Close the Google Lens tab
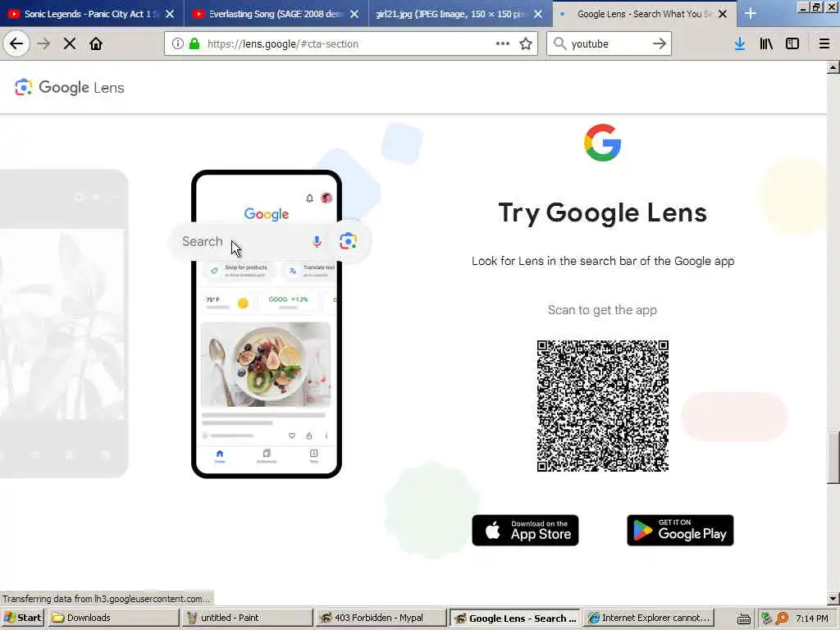This screenshot has height=630, width=840. [x=723, y=14]
